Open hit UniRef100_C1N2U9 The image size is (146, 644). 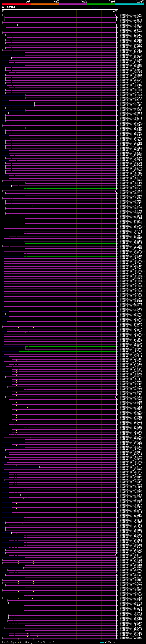[x=131, y=15]
